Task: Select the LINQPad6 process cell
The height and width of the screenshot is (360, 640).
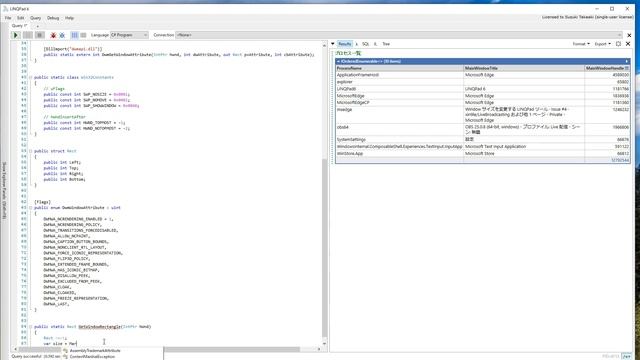Action: pyautogui.click(x=399, y=89)
